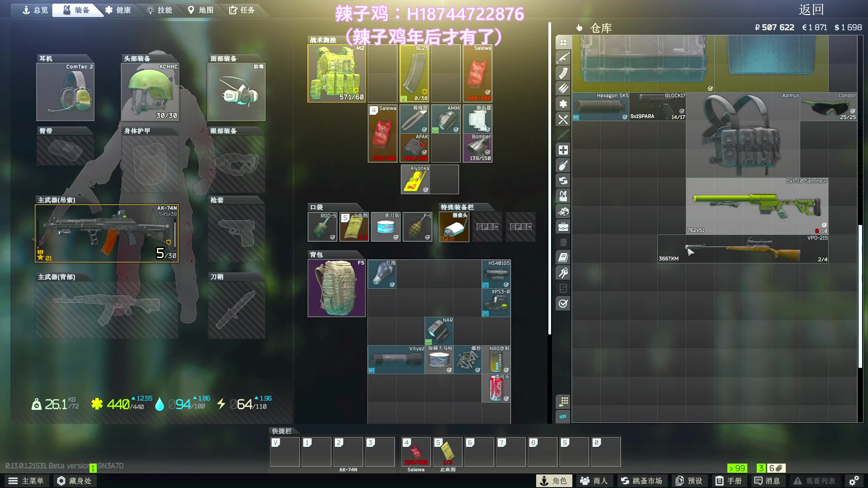Select the F5 backpack
This screenshot has width=868, height=488.
(337, 288)
